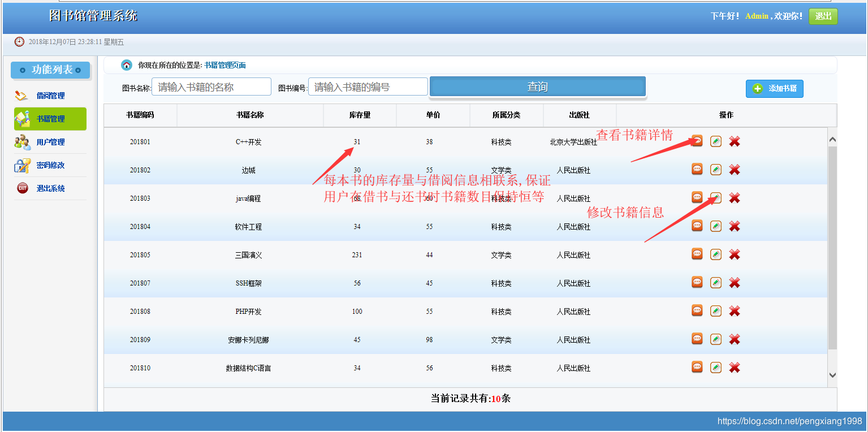View details of 安娜卡列尼娜

[x=697, y=339]
